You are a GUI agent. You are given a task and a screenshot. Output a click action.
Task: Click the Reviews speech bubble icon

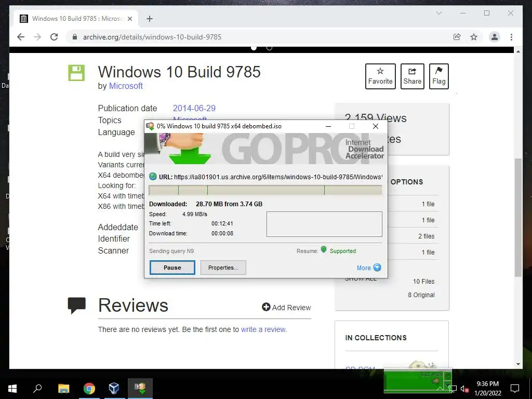tap(77, 305)
